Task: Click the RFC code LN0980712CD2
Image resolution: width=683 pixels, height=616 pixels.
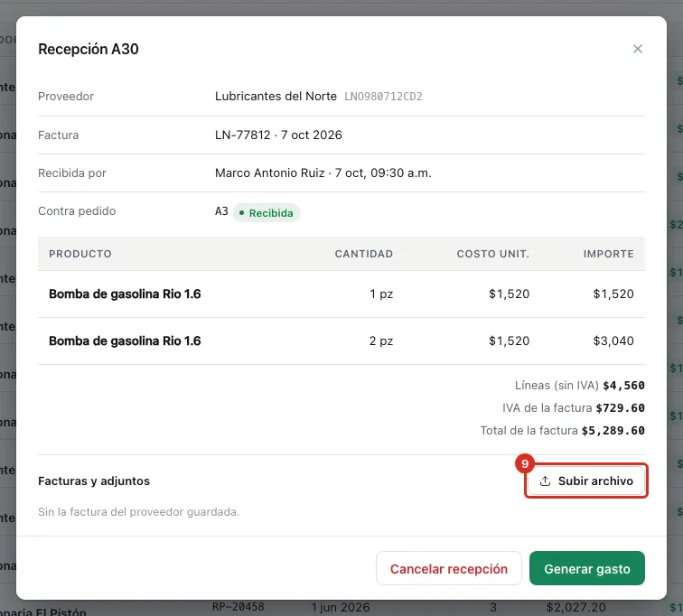Action: point(383,97)
